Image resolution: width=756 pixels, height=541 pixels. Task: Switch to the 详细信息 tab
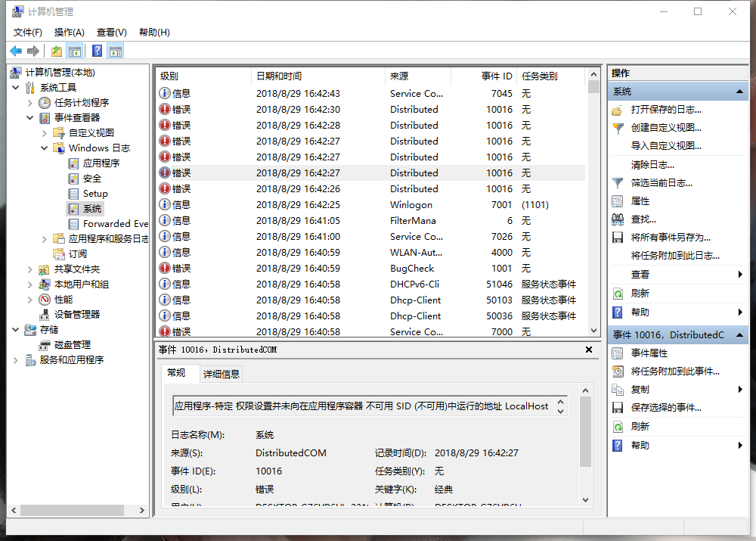(222, 374)
